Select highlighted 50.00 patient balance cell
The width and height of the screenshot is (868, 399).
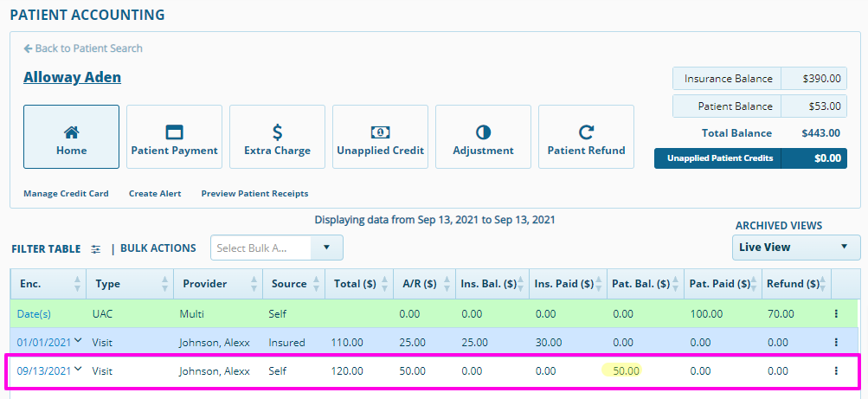point(626,370)
